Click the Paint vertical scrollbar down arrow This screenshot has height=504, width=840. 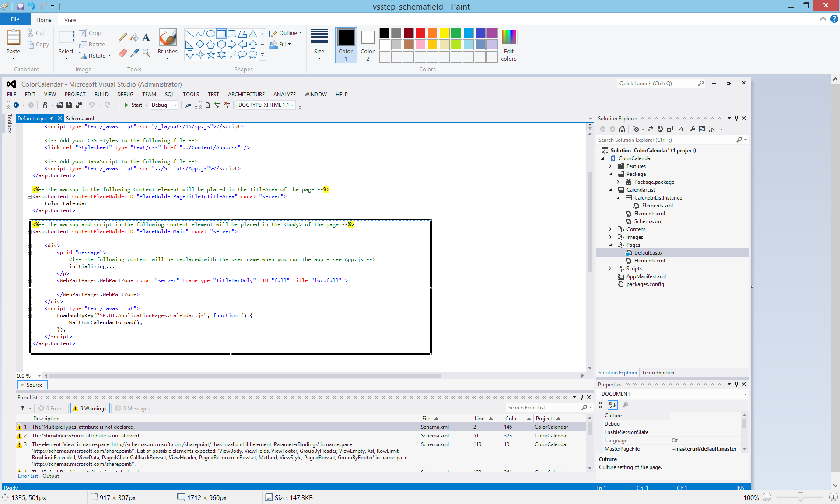point(835,485)
